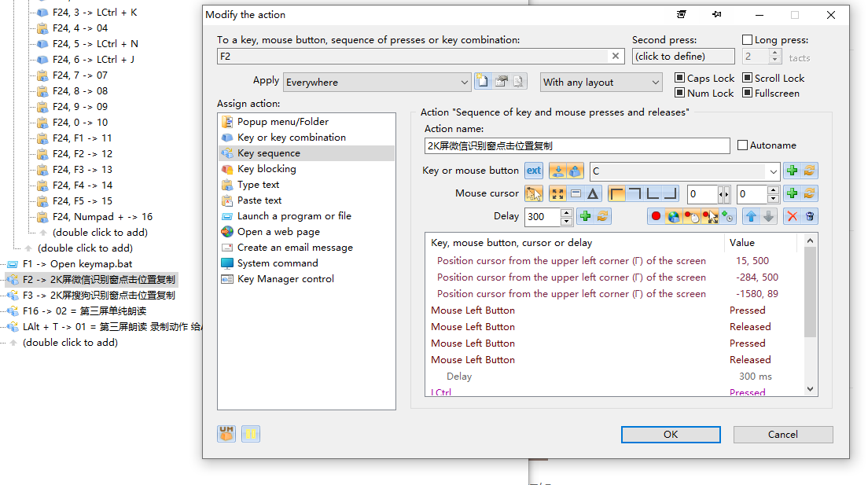Click the trash bin clear-all icon
The height and width of the screenshot is (485, 868).
coord(810,216)
